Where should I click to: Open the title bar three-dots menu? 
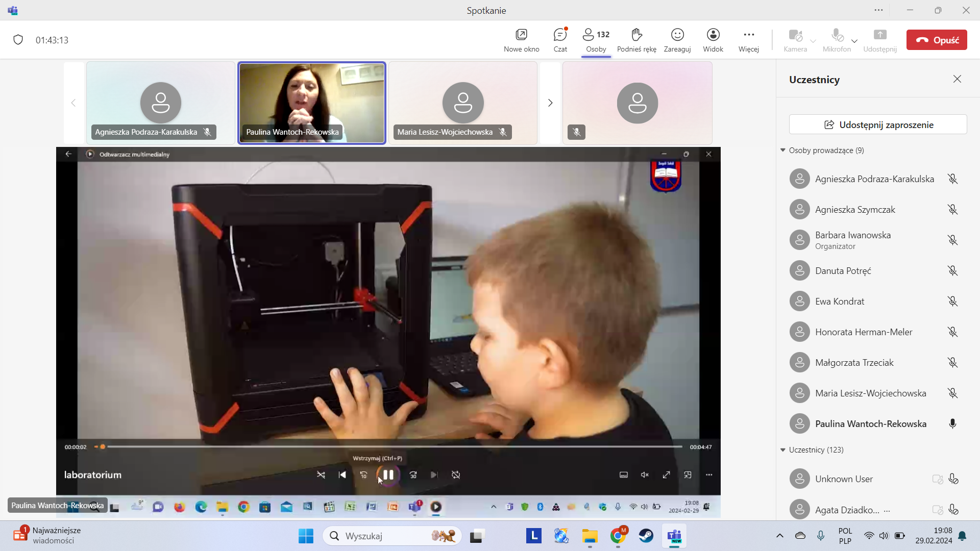878,10
